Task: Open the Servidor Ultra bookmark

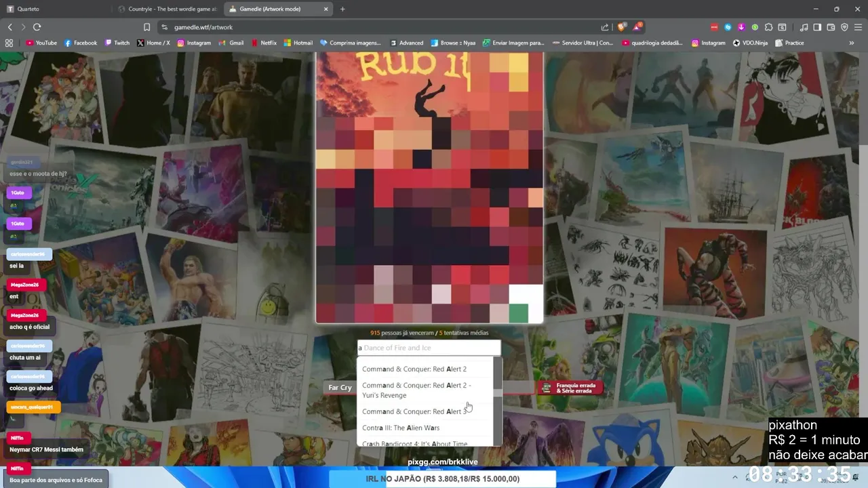Action: (583, 43)
